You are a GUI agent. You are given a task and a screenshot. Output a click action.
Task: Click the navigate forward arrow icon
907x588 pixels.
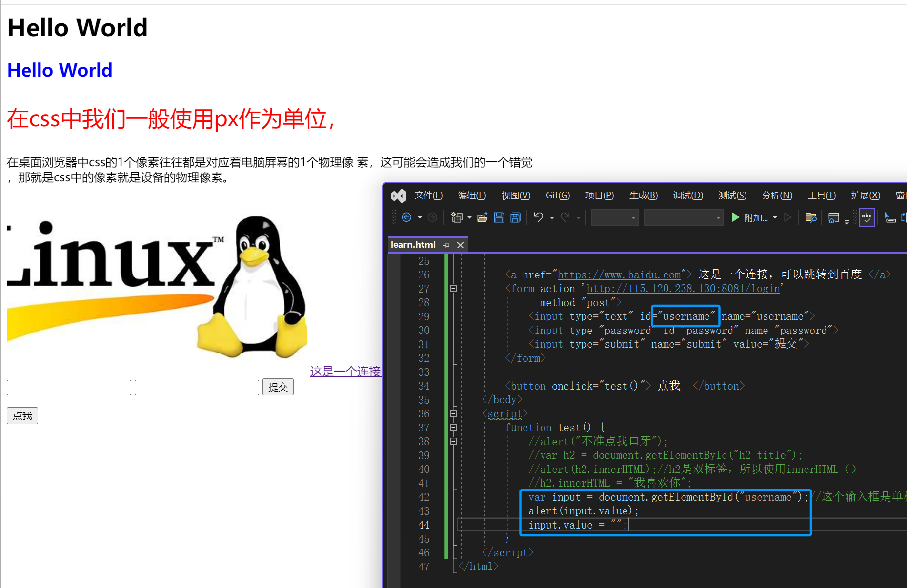click(432, 217)
